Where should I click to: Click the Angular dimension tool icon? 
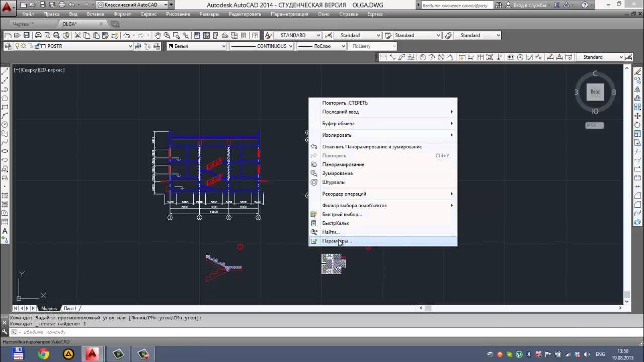[x=450, y=57]
